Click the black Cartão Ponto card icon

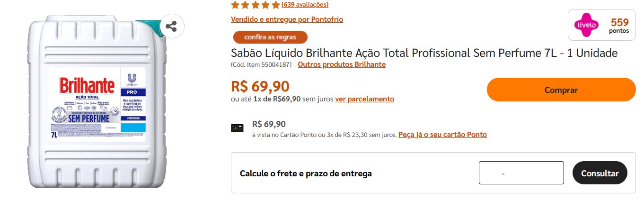(237, 128)
